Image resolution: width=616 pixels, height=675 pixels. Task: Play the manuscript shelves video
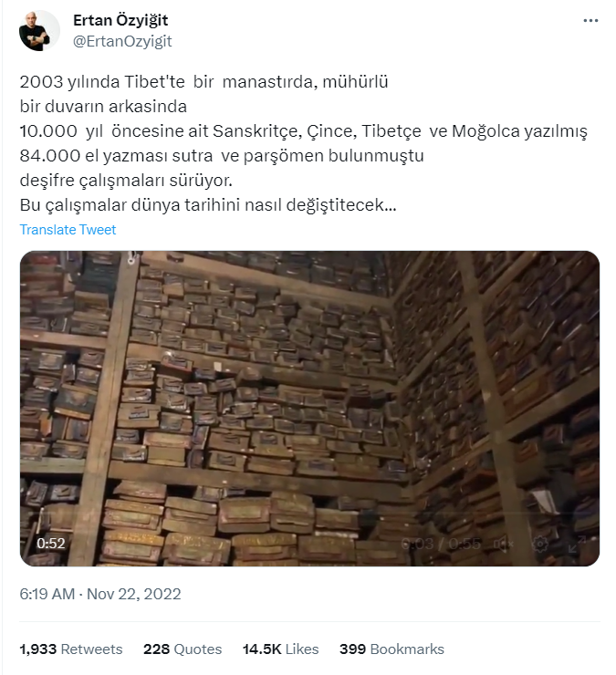click(309, 408)
